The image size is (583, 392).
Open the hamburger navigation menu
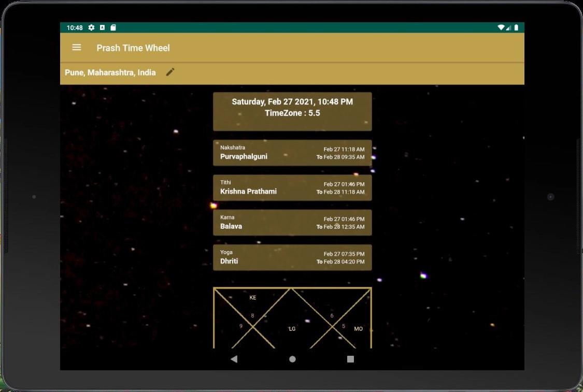(77, 48)
